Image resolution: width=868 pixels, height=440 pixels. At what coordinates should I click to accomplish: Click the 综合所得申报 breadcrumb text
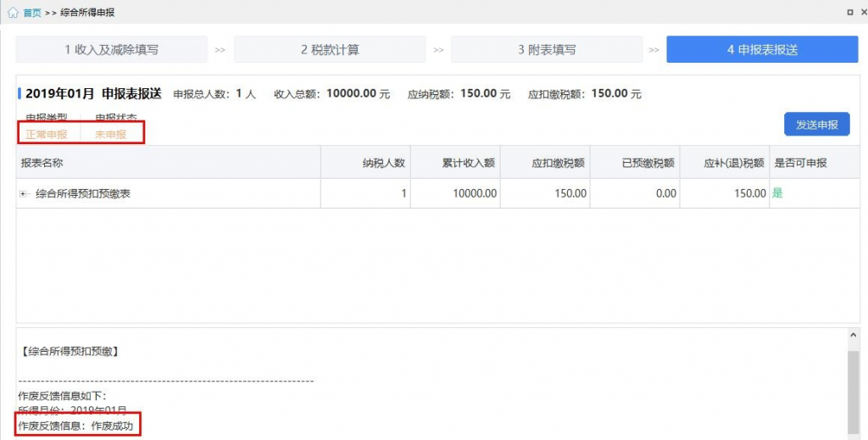tap(87, 13)
